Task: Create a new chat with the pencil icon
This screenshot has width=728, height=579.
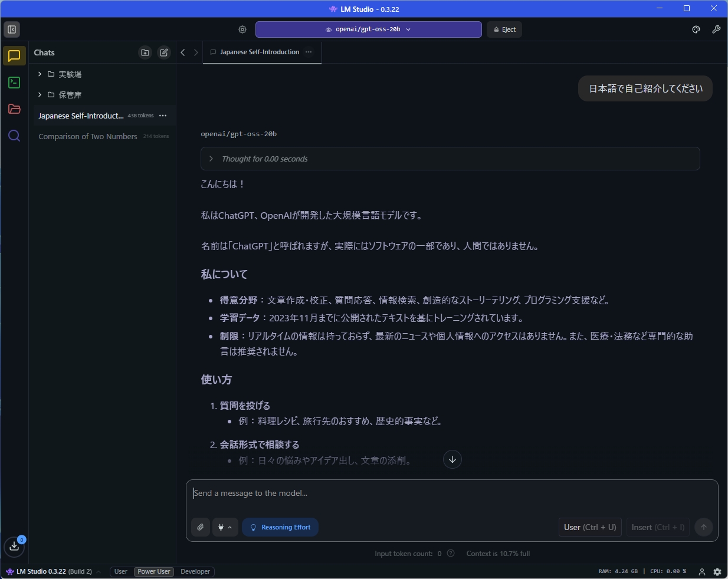Action: (164, 52)
